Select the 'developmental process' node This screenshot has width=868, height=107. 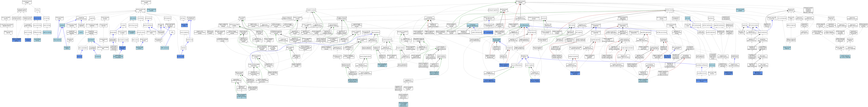point(504,10)
